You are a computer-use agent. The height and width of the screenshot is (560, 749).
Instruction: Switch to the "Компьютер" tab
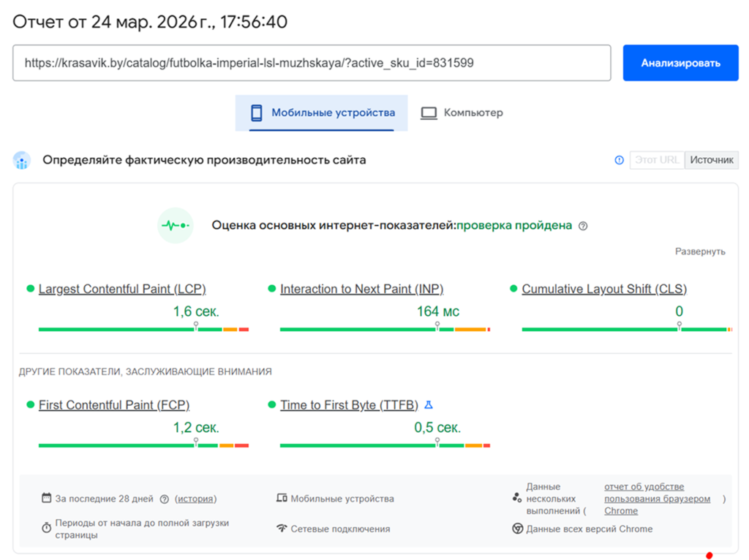click(462, 113)
